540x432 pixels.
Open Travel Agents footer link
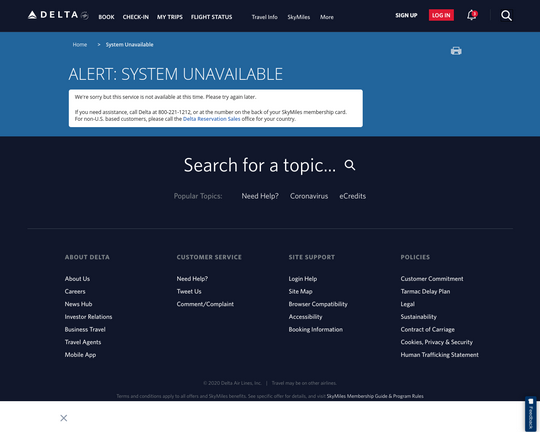point(83,342)
